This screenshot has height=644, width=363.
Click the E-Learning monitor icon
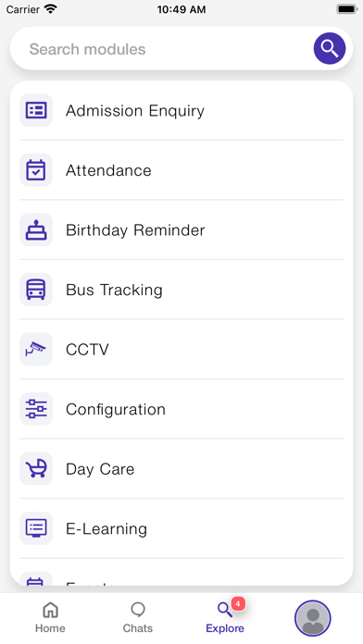(36, 528)
